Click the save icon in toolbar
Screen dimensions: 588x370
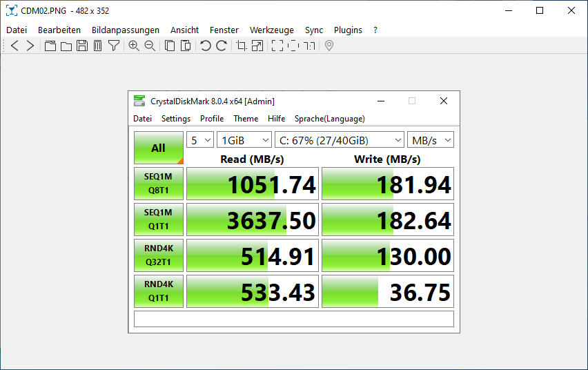[x=81, y=46]
